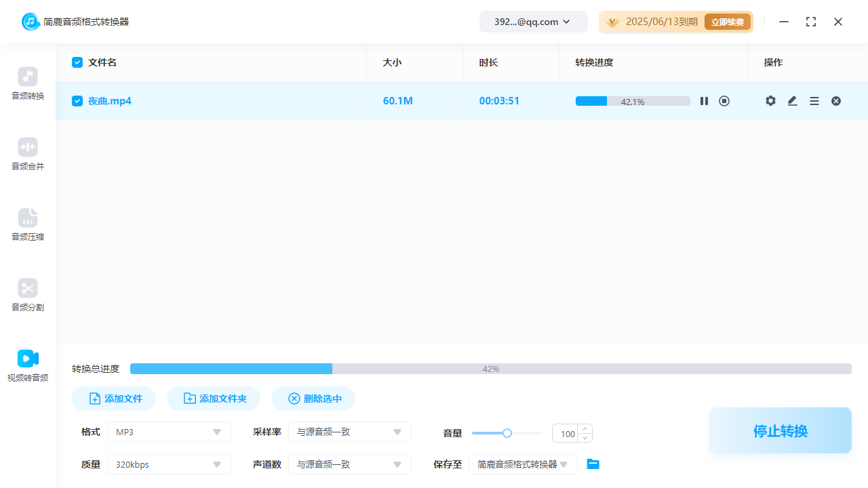This screenshot has width=868, height=488.
Task: Click the rename pencil icon for 夜曲.mp4
Action: [792, 100]
